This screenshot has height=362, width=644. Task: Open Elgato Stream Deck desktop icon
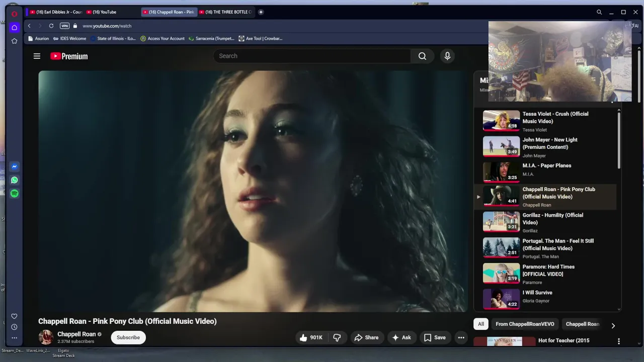click(x=63, y=353)
